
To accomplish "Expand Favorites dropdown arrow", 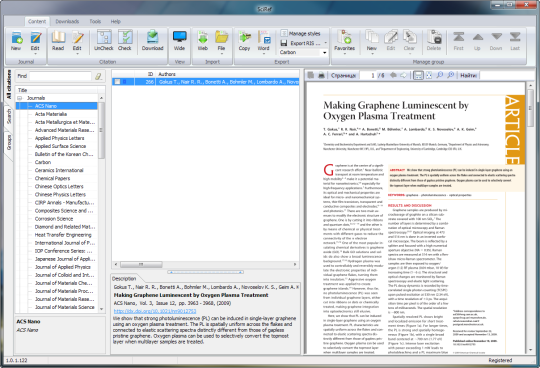I will click(x=344, y=53).
